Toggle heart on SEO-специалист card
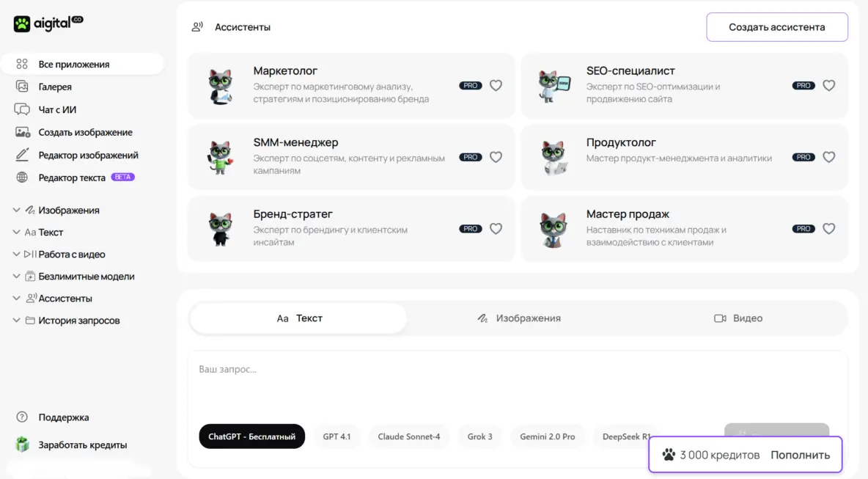The height and width of the screenshot is (479, 868). coord(828,85)
